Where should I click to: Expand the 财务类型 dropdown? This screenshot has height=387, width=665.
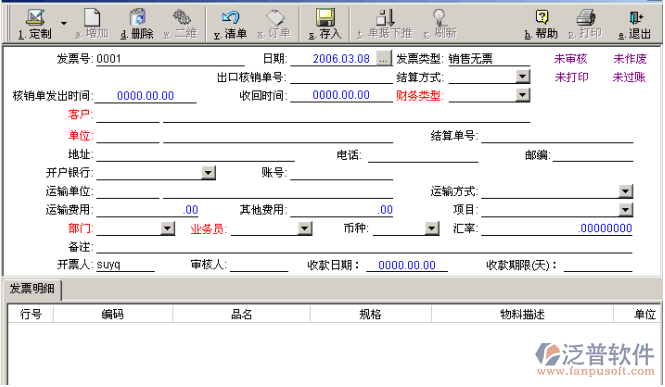pyautogui.click(x=522, y=95)
